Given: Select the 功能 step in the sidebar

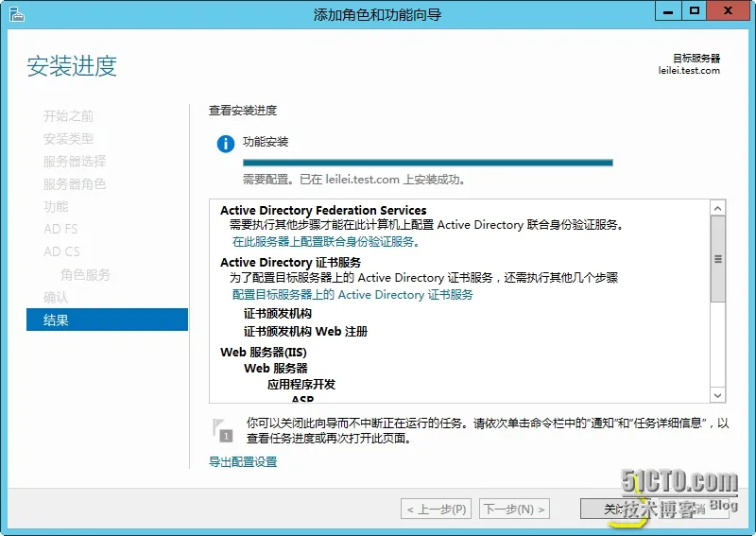Looking at the screenshot, I should click(x=56, y=207).
